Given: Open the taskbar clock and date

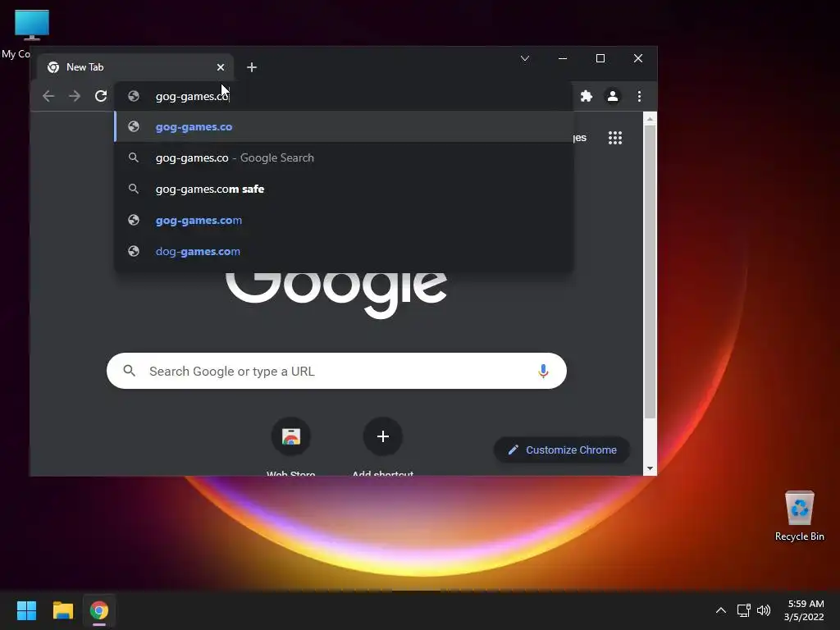Looking at the screenshot, I should (x=804, y=610).
